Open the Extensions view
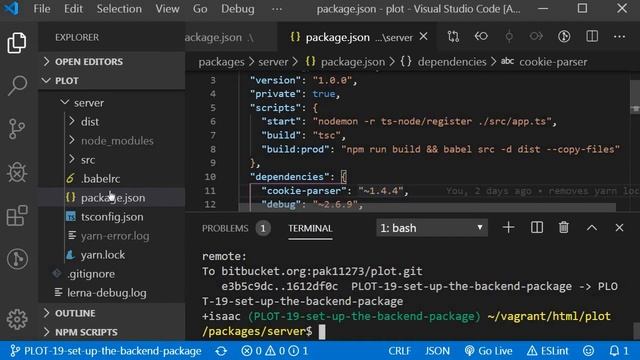The image size is (640, 360). 17,216
